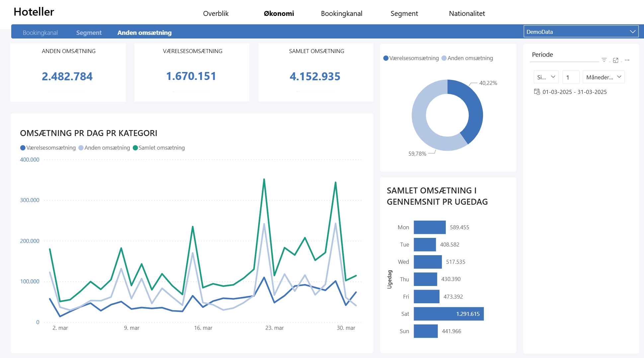This screenshot has width=644, height=358.
Task: Click the Periode slicer title
Action: pyautogui.click(x=542, y=54)
